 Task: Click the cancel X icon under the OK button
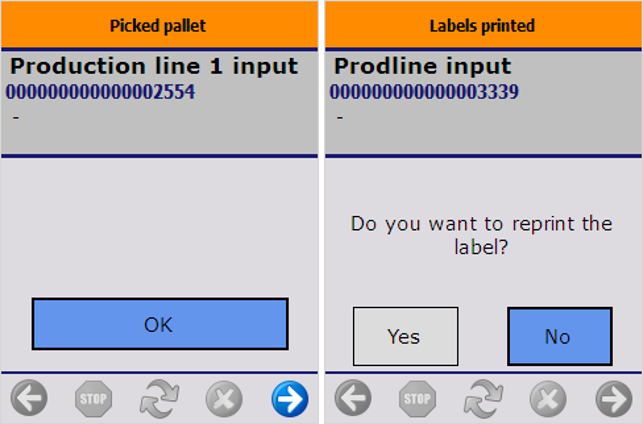pyautogui.click(x=224, y=400)
